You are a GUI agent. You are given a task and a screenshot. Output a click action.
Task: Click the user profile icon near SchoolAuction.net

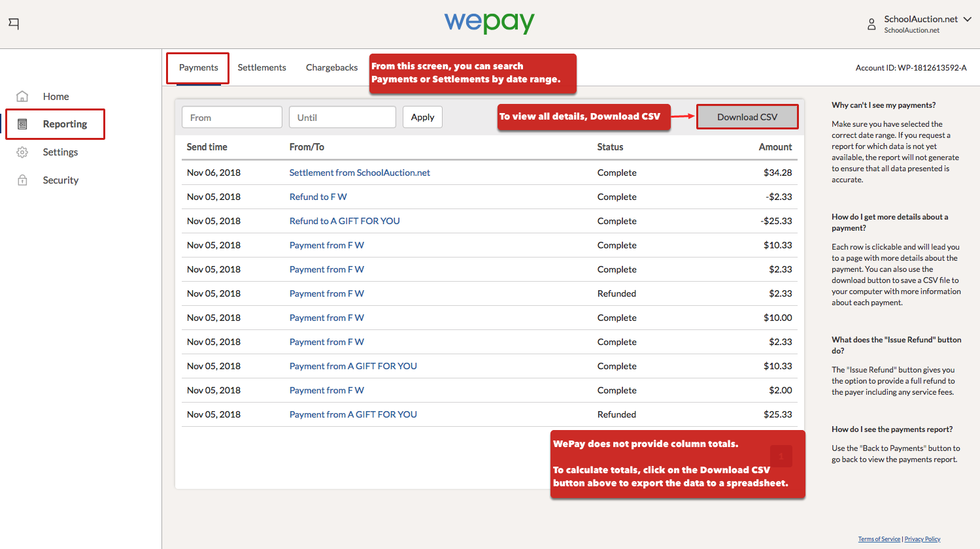(871, 24)
